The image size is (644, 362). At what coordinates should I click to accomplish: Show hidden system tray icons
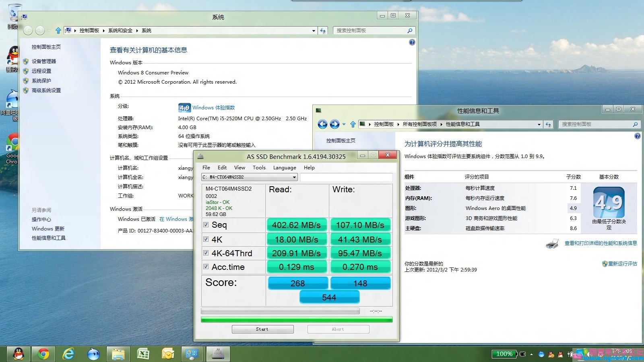click(x=531, y=354)
